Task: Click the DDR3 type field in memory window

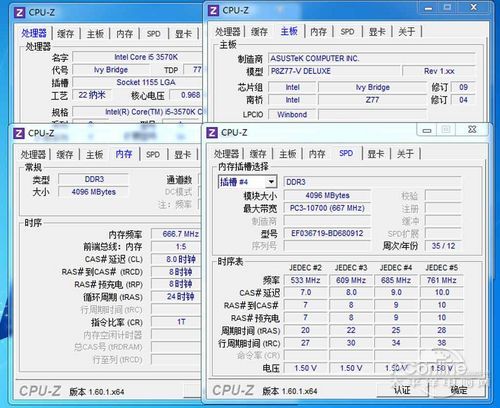Action: point(93,179)
